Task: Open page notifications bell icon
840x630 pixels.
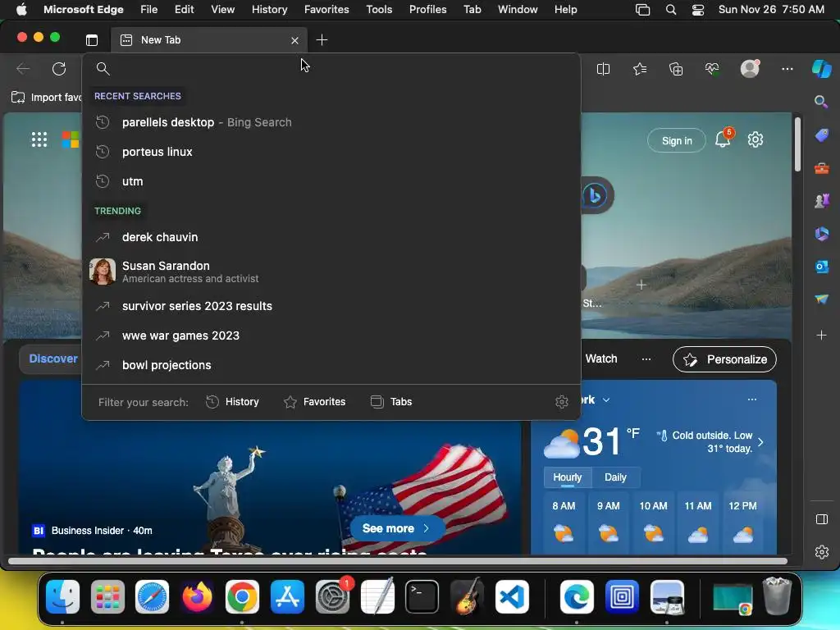Action: point(723,139)
